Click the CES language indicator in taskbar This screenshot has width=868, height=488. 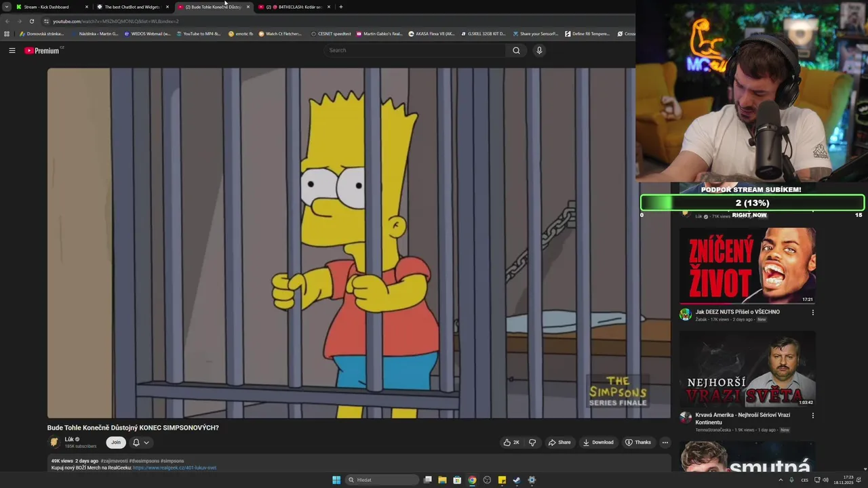point(805,480)
